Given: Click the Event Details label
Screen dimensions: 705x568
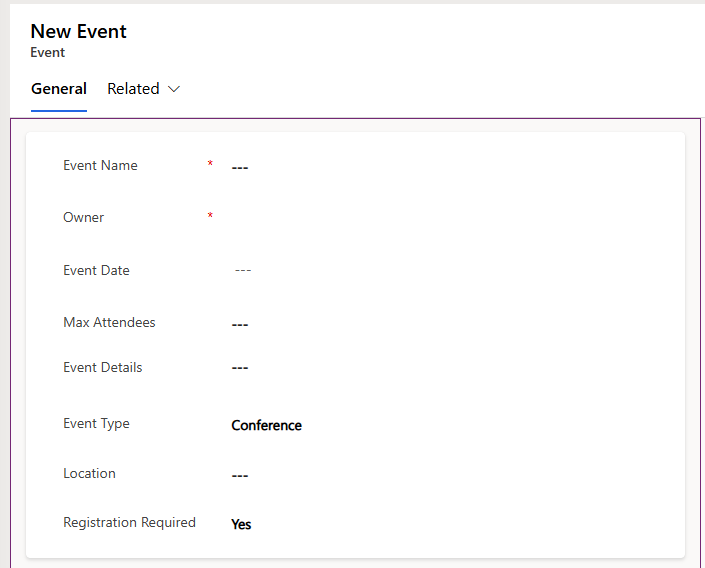Looking at the screenshot, I should (x=103, y=367).
